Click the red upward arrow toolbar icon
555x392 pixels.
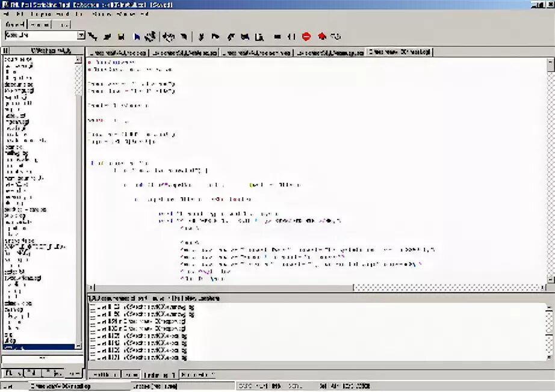click(x=322, y=36)
